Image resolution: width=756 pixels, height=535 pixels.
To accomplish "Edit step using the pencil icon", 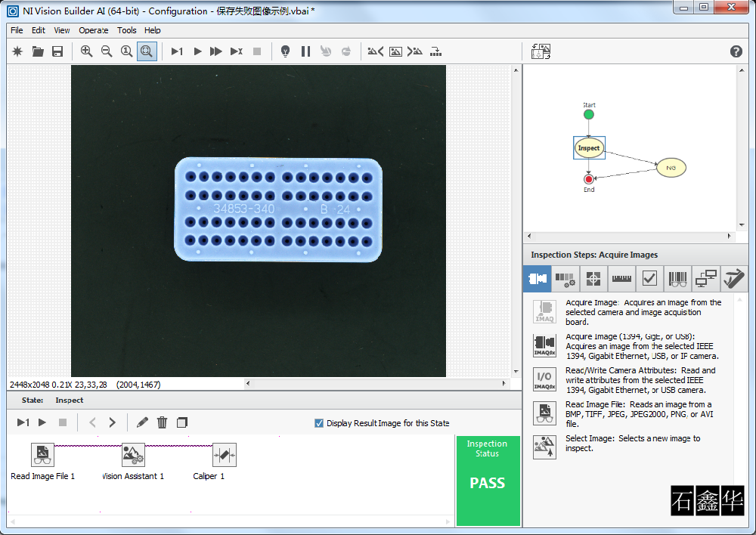I will [142, 422].
